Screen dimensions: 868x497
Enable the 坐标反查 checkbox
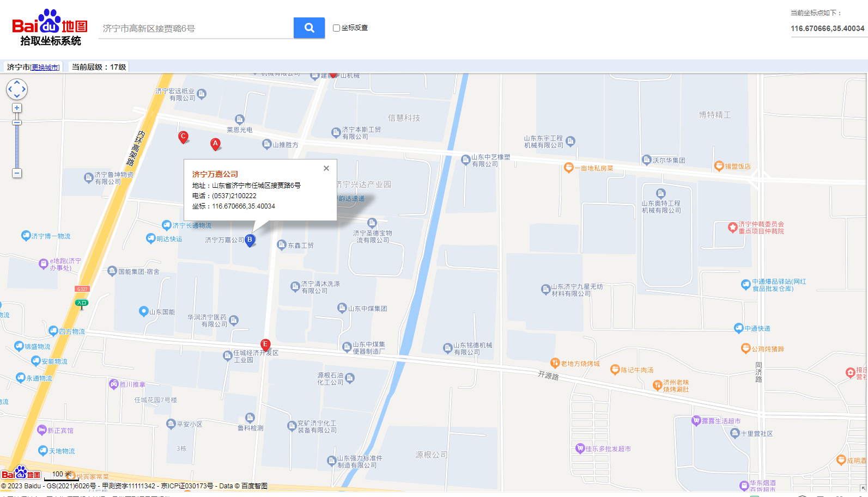click(336, 28)
